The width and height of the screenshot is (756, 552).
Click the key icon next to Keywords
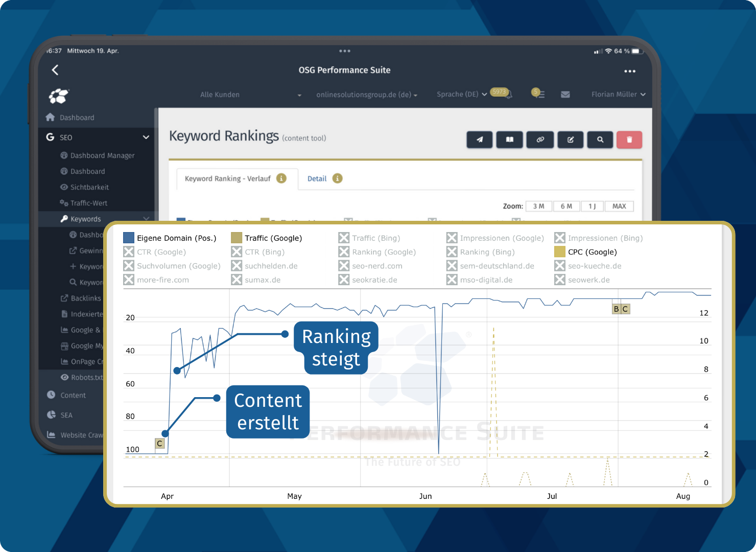64,219
